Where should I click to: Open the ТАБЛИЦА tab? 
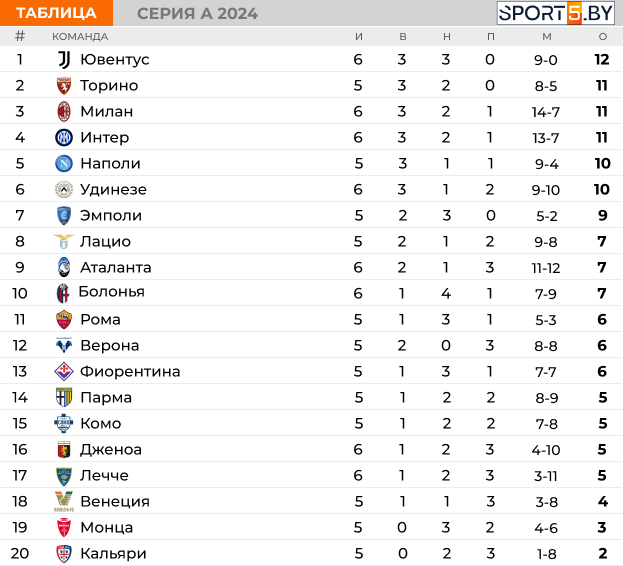coord(56,13)
